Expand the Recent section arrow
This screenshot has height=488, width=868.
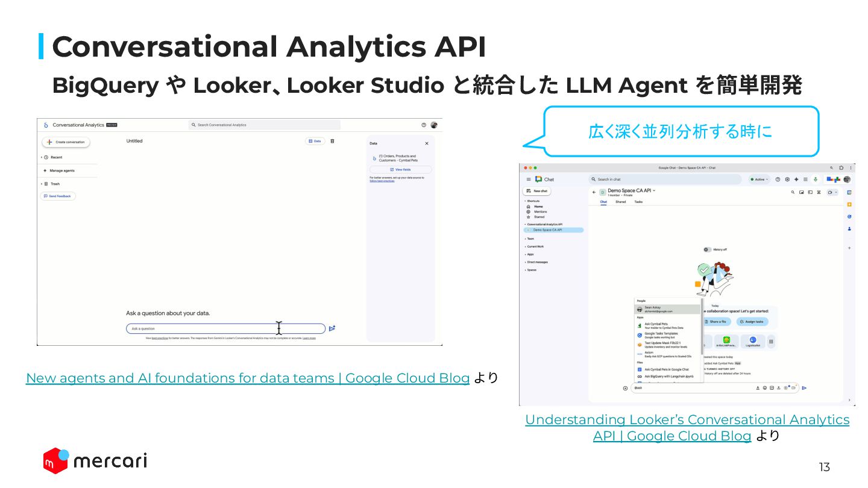(x=42, y=157)
